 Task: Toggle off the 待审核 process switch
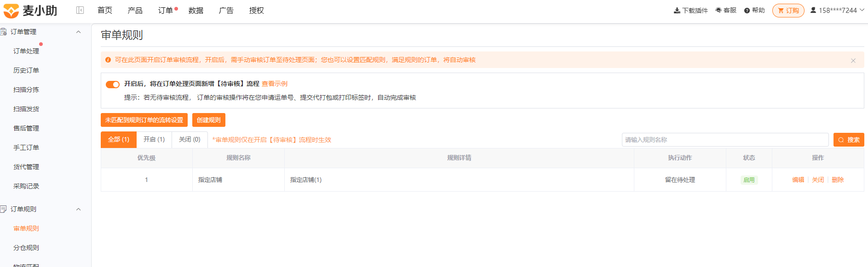coord(113,84)
